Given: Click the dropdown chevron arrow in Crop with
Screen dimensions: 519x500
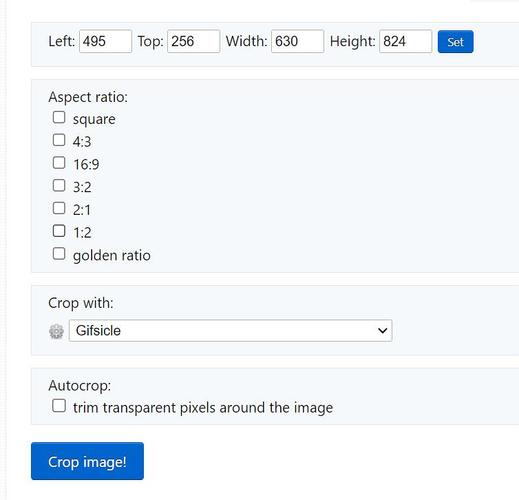Looking at the screenshot, I should tap(382, 330).
